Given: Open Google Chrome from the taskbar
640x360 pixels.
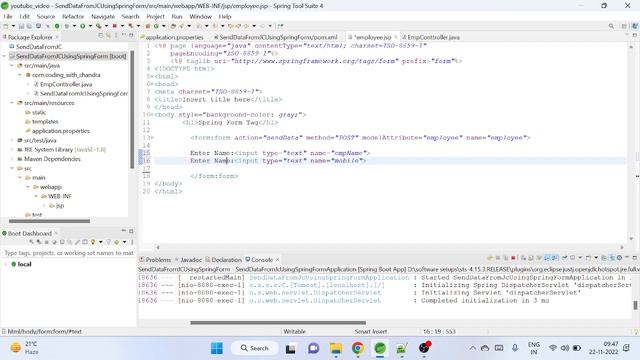Looking at the screenshot, I should [x=358, y=348].
